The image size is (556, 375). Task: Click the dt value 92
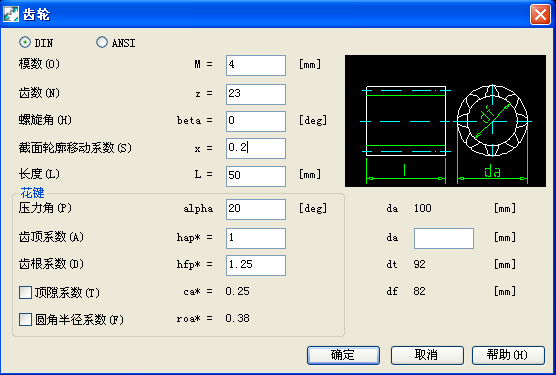tap(419, 264)
